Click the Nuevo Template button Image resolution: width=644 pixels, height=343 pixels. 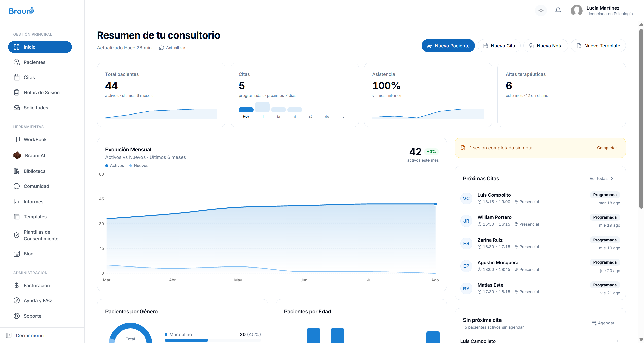tap(598, 46)
